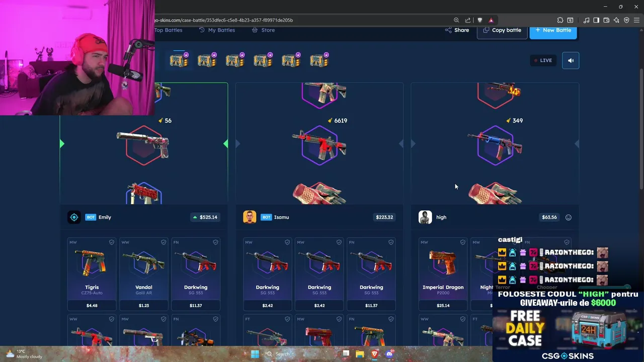
Task: Click the avatar of player high
Action: 425,217
